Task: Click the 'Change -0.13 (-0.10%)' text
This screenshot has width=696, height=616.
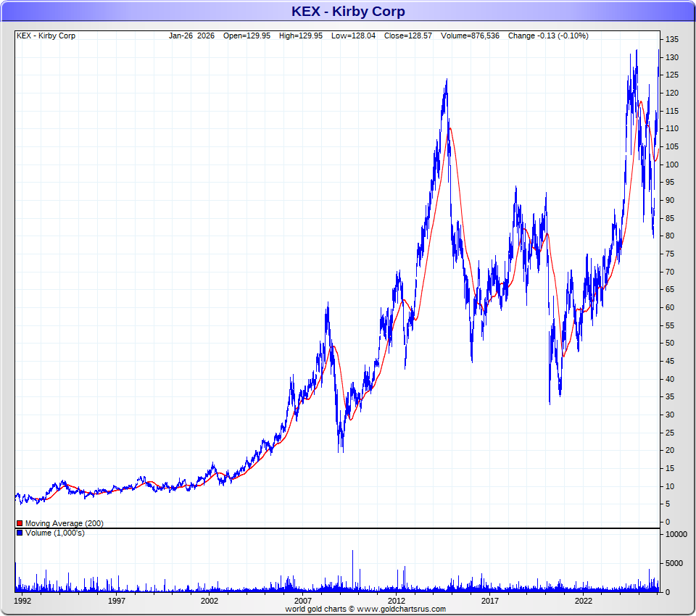Action: (548, 36)
